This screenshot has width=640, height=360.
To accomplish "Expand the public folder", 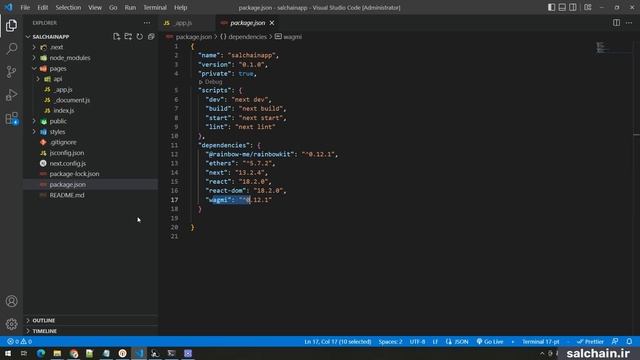I will point(34,121).
